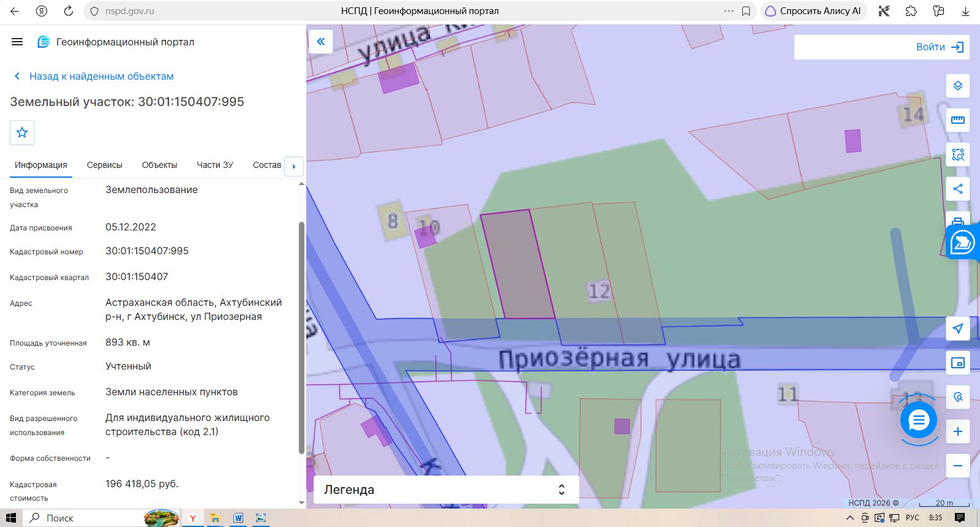Click the Windows taskbar Поиск search box
The width and height of the screenshot is (980, 527).
[x=102, y=518]
